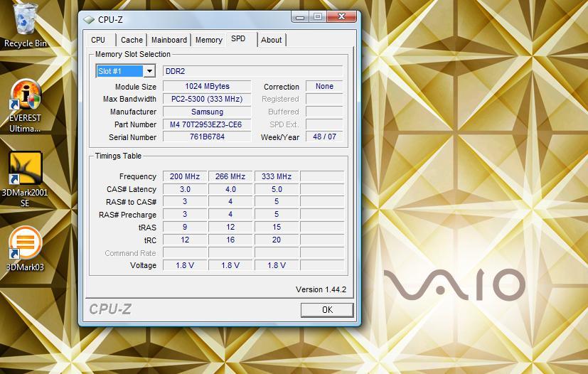Click tRAS value 9

(185, 227)
